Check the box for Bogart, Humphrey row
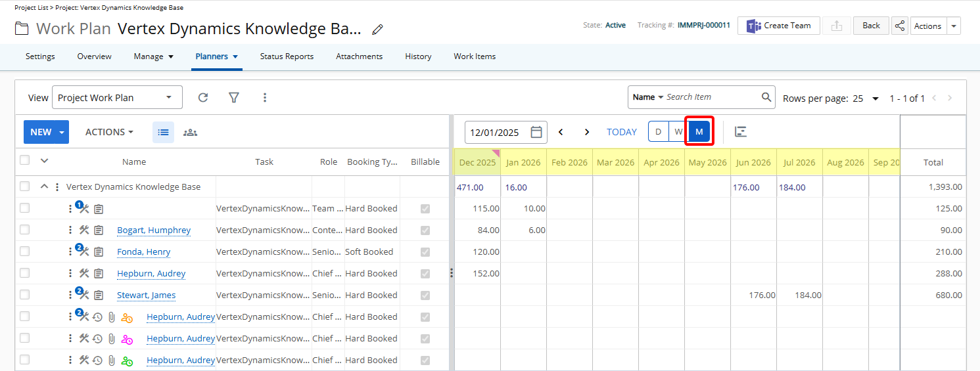 click(x=24, y=230)
